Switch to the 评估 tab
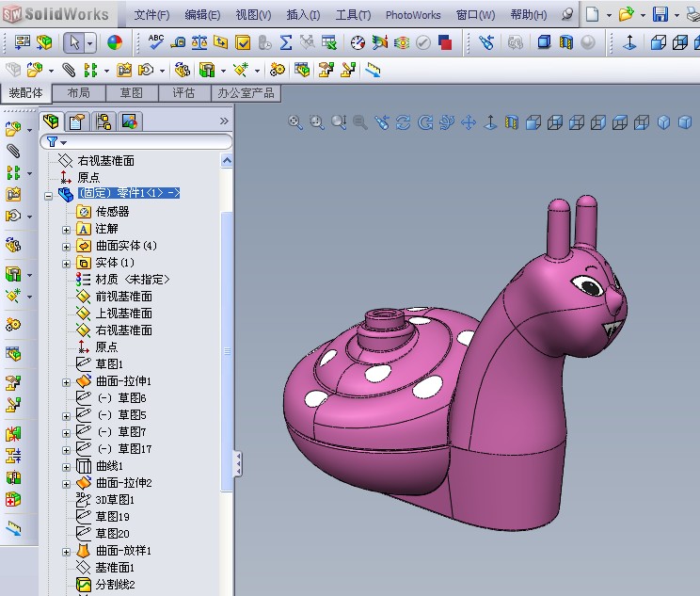This screenshot has height=596, width=700. [183, 93]
